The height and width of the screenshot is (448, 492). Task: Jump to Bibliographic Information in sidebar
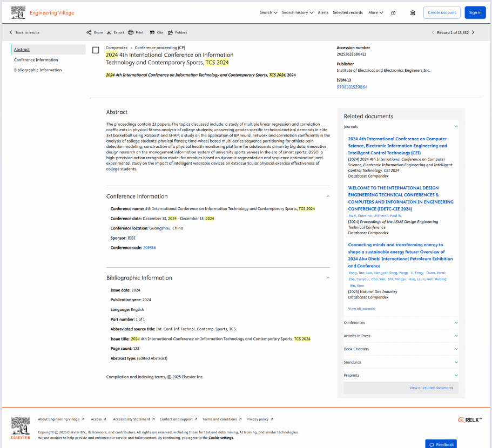point(38,70)
